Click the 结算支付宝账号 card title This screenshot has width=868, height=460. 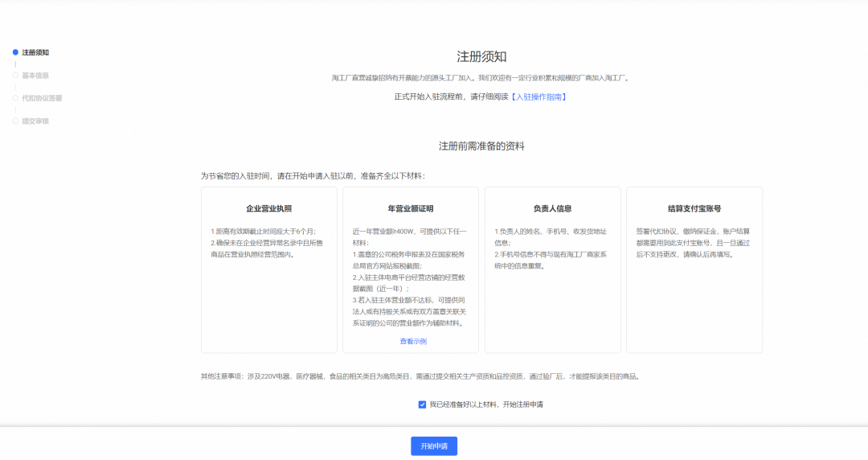click(694, 209)
